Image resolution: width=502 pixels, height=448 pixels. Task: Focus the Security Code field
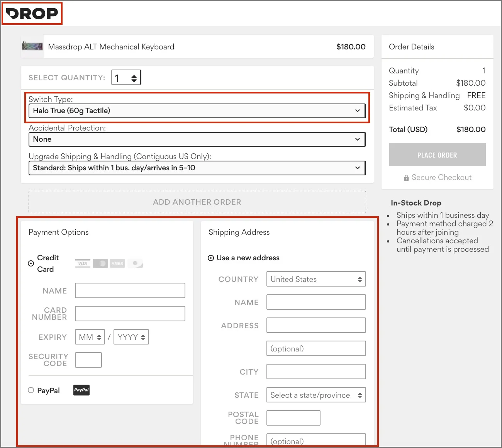pyautogui.click(x=88, y=360)
